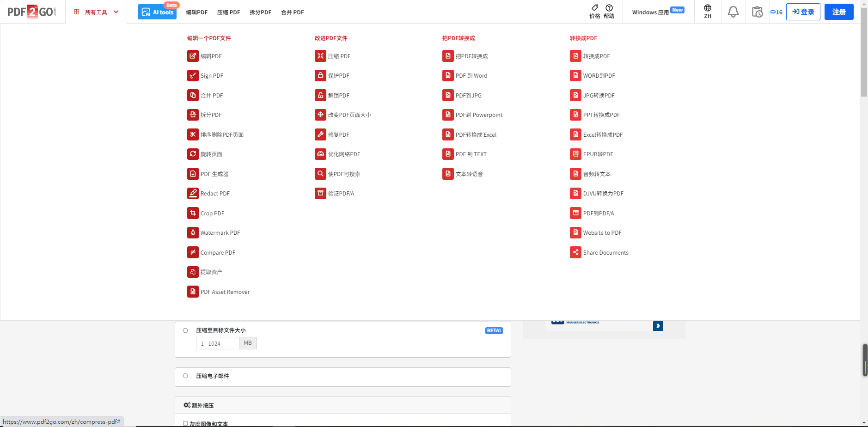The image size is (868, 427).
Task: Select the 压缩电子邮件 radio option
Action: pyautogui.click(x=185, y=376)
